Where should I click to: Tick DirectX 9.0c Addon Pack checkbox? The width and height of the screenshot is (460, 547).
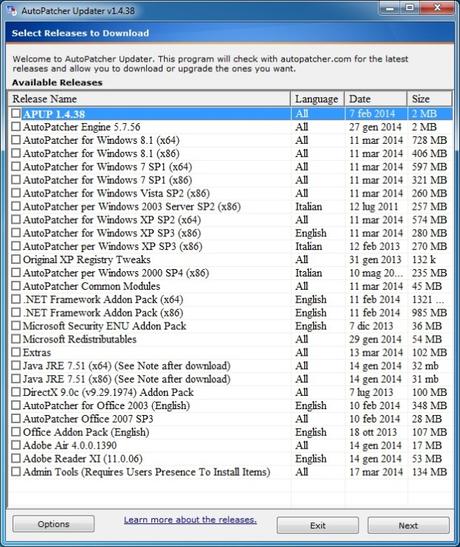[x=16, y=392]
